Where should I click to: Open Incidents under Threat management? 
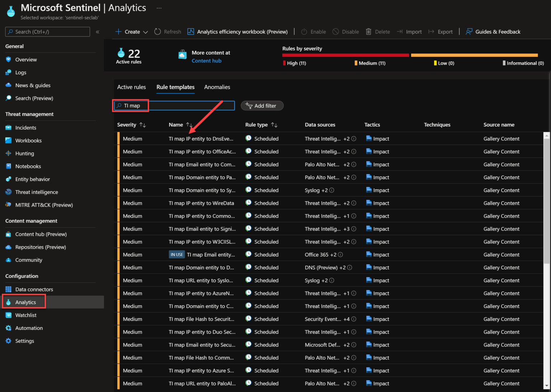tap(25, 127)
